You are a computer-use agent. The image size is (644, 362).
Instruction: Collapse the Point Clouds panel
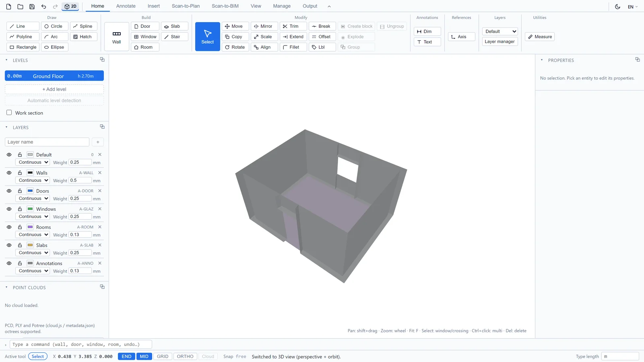point(6,287)
